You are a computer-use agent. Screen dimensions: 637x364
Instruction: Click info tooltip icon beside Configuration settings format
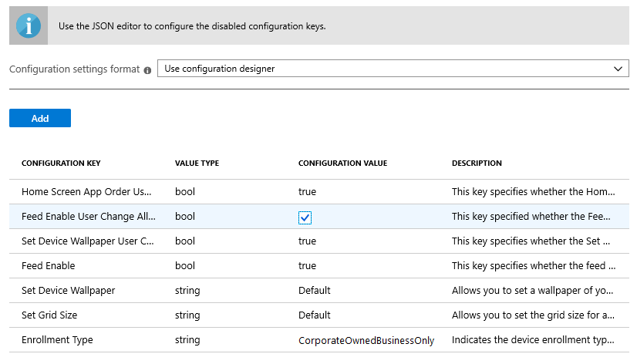(147, 69)
